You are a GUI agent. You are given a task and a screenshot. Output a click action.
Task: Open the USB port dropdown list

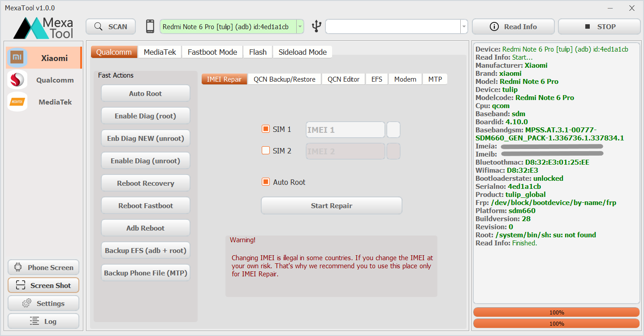point(464,26)
